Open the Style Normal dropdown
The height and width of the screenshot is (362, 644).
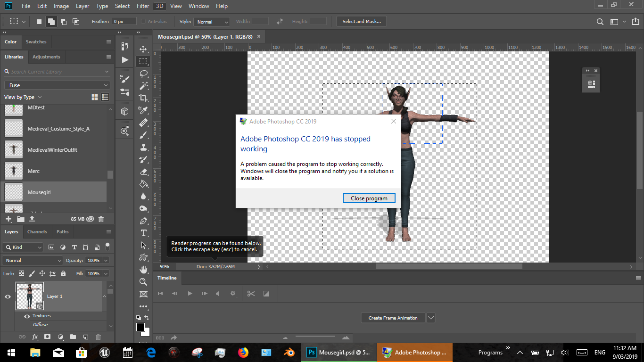pos(211,22)
